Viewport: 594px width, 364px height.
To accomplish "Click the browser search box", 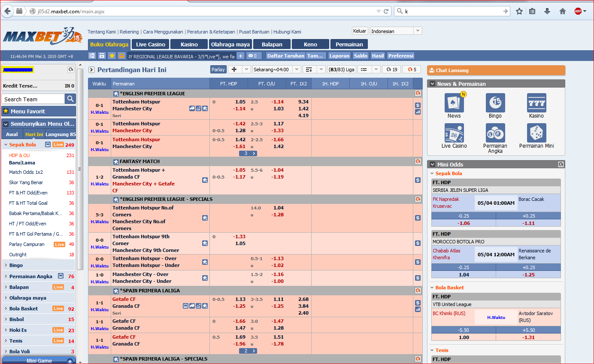I will point(452,12).
